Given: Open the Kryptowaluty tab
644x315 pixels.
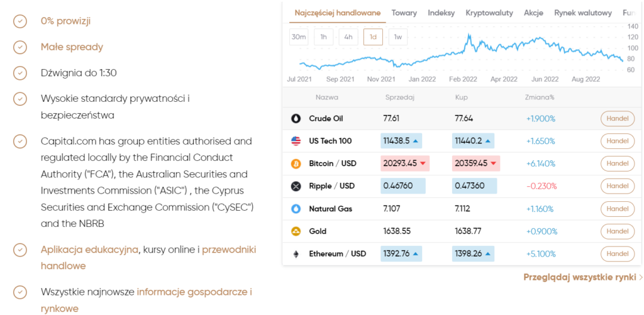Looking at the screenshot, I should click(489, 13).
